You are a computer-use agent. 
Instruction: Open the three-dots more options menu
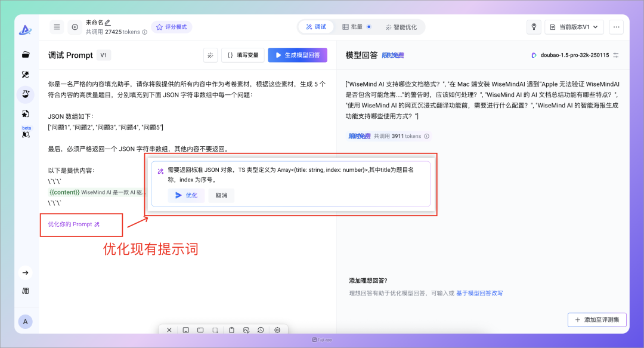coord(616,27)
